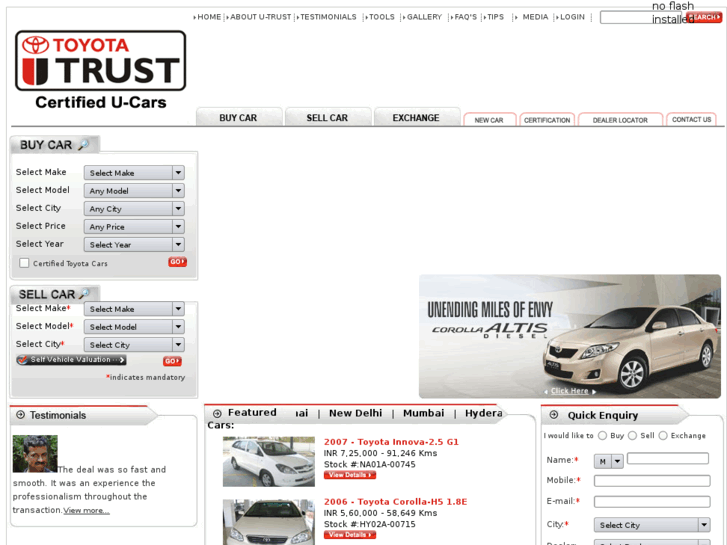This screenshot has width=727, height=545.
Task: Open Select Make dropdown in Buy Car
Action: coord(134,173)
